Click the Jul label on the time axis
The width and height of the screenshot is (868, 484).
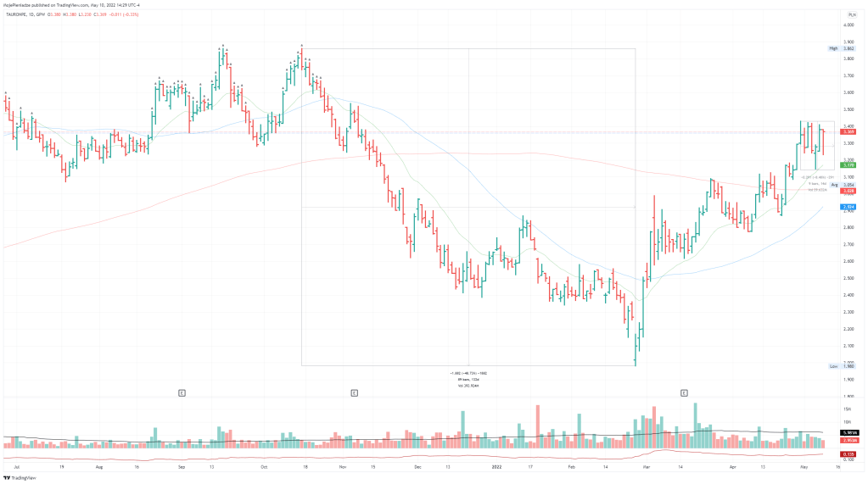(x=18, y=466)
